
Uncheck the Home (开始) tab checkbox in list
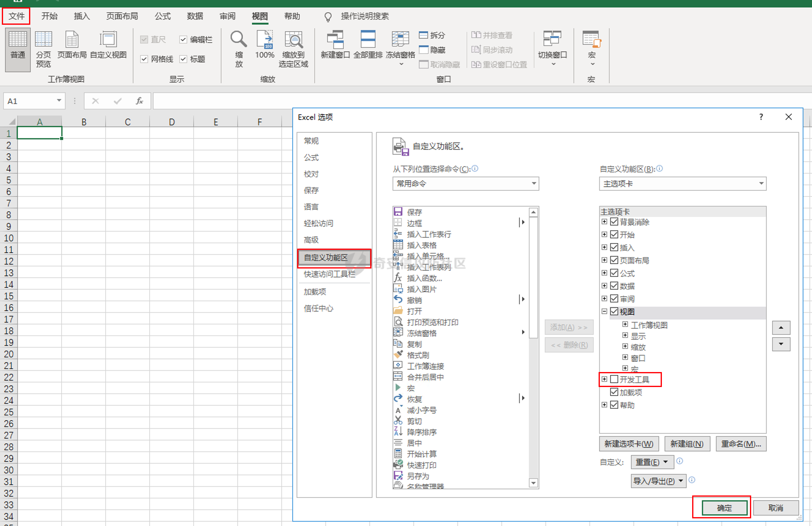[614, 234]
